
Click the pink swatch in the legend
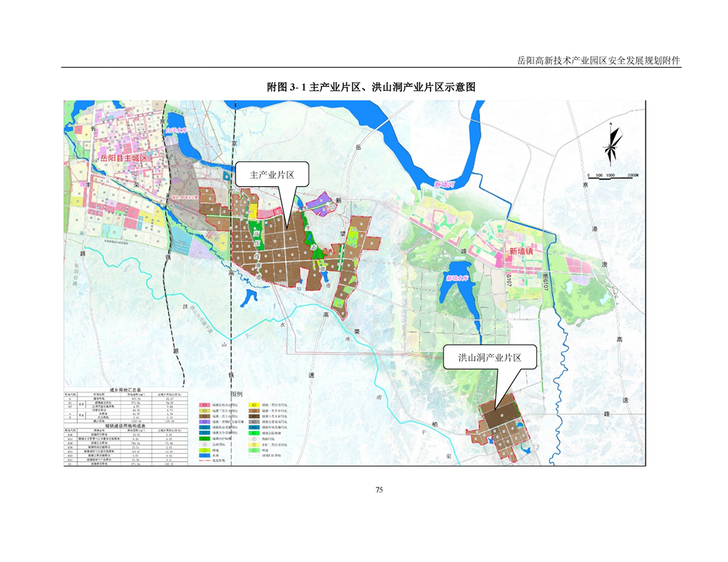click(205, 405)
